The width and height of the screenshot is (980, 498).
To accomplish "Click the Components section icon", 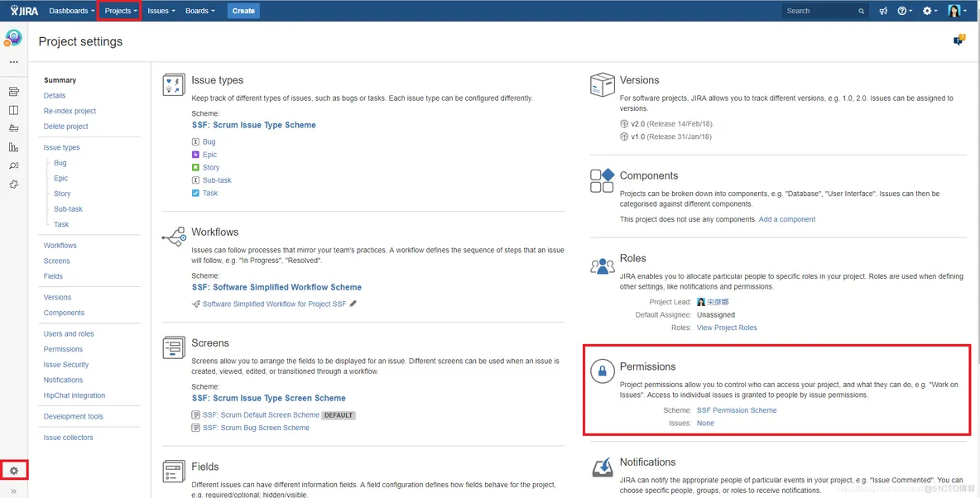I will pyautogui.click(x=602, y=180).
